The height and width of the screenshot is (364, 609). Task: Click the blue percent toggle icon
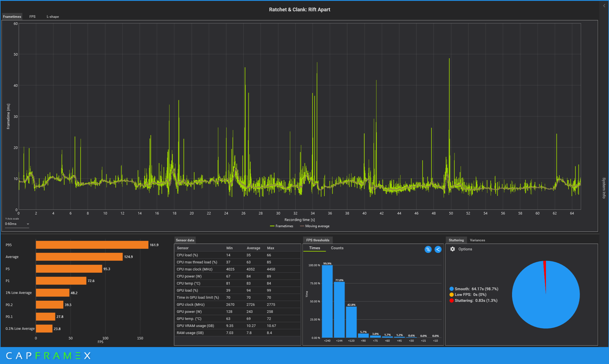tap(428, 249)
